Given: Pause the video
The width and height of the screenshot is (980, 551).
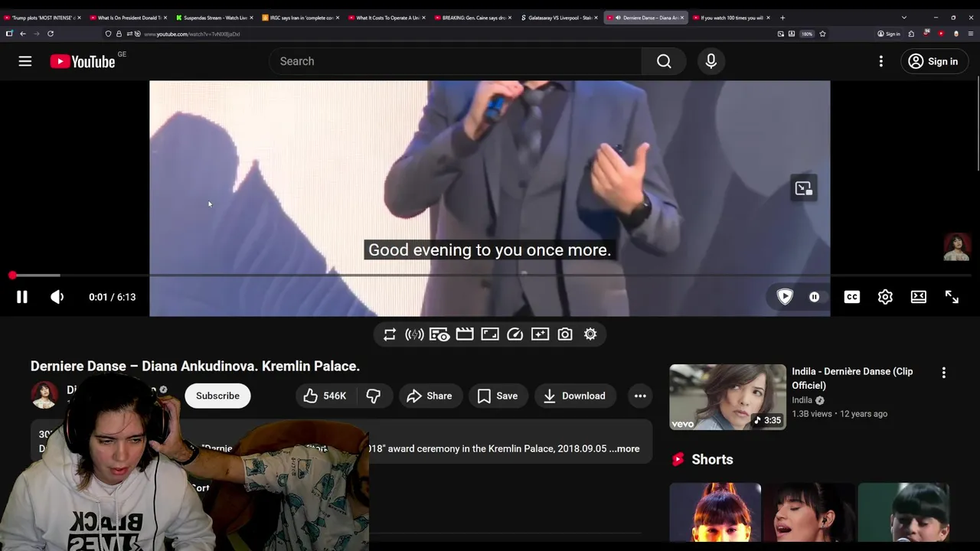Looking at the screenshot, I should [22, 297].
